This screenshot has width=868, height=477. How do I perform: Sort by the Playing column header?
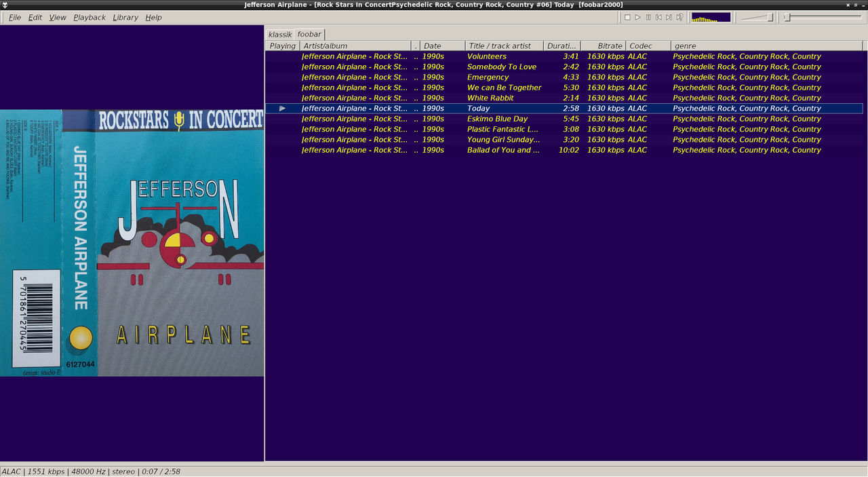click(283, 45)
